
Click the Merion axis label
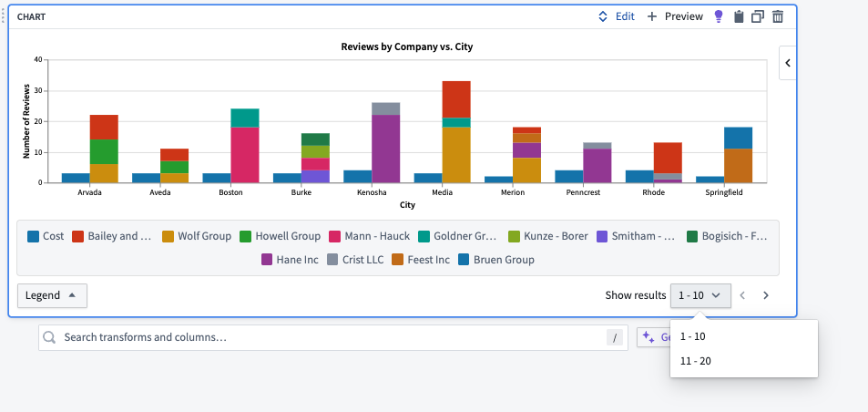click(x=513, y=192)
